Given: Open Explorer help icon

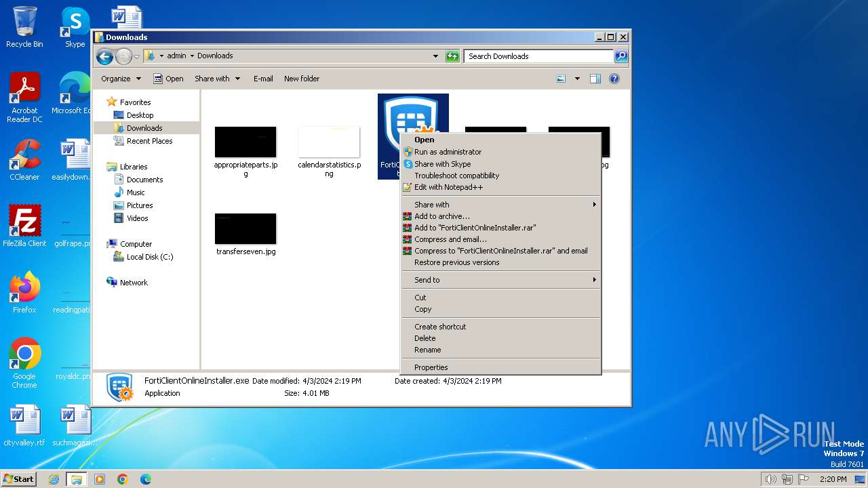Looking at the screenshot, I should (x=614, y=79).
